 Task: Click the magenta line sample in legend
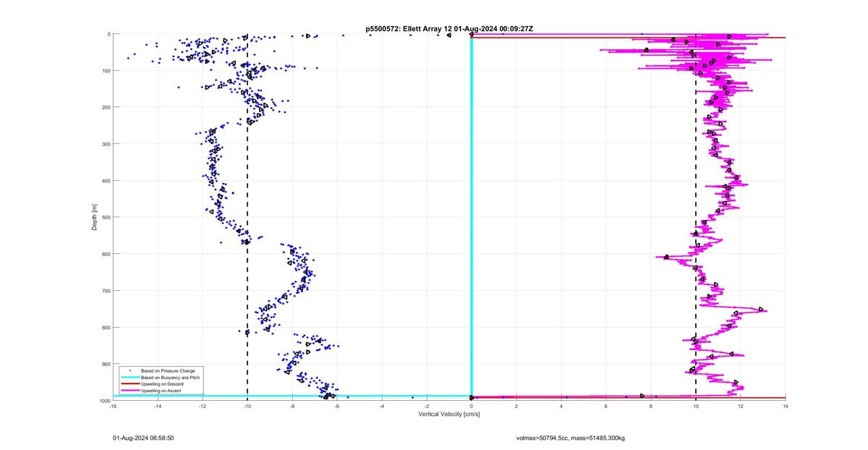129,391
